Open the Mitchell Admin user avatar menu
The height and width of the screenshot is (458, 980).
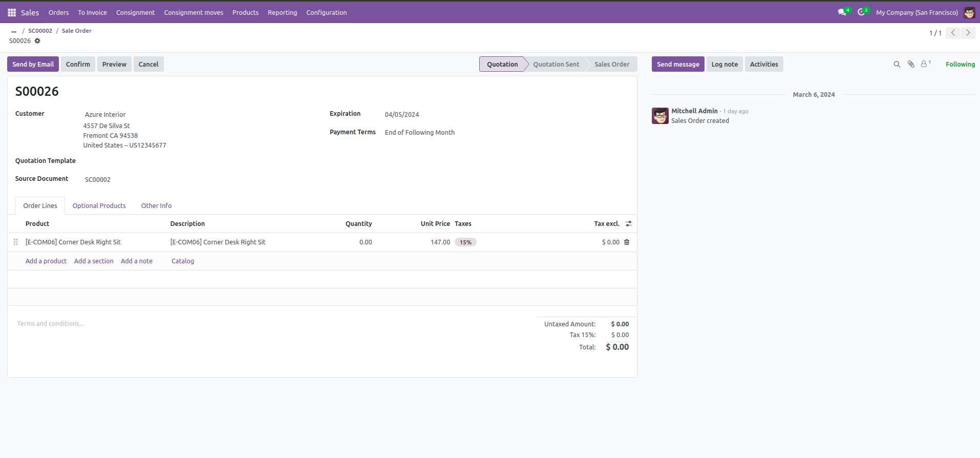coord(969,12)
